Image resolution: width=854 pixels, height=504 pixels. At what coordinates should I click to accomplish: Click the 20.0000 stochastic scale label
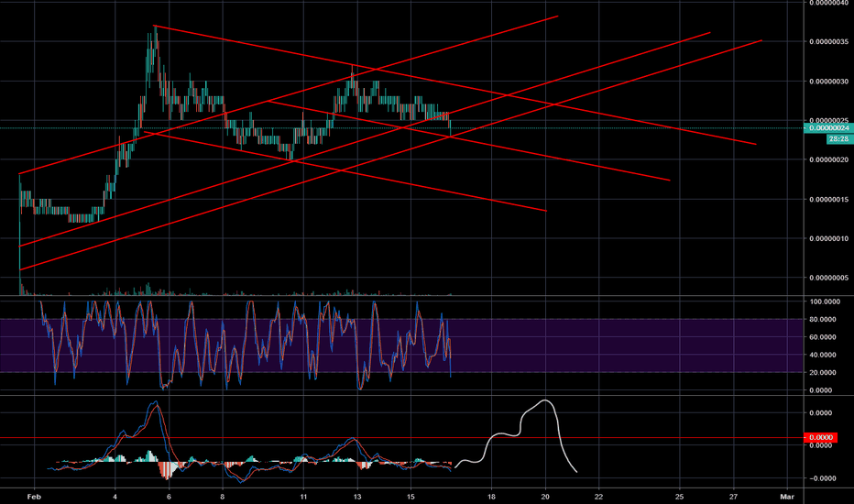(825, 373)
